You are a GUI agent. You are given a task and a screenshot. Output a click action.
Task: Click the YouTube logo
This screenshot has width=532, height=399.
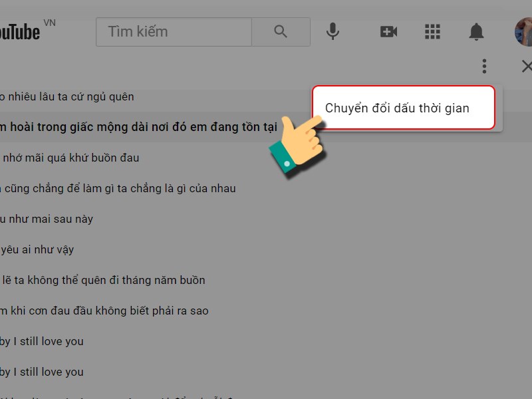coord(20,30)
